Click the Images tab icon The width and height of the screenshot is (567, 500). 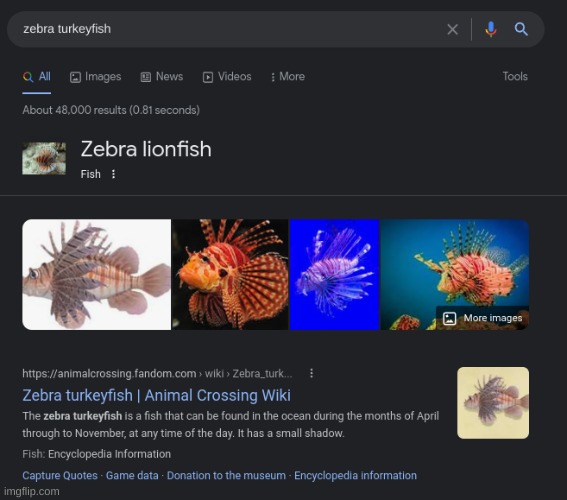[75, 77]
